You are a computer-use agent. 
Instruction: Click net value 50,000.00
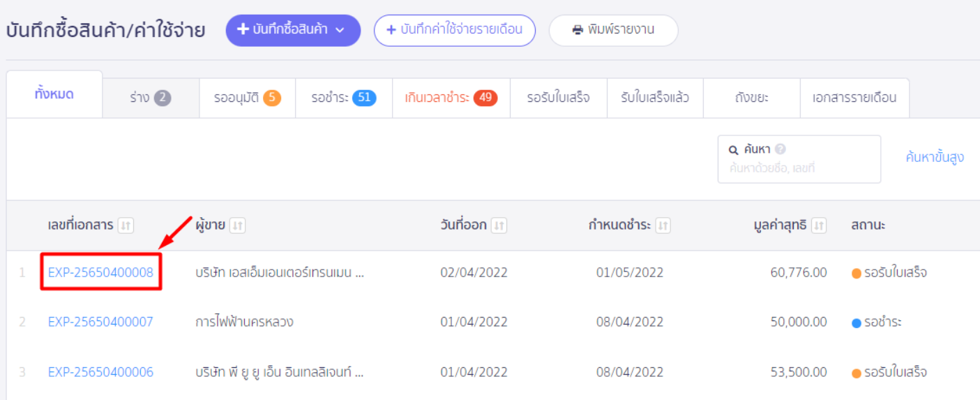point(799,322)
